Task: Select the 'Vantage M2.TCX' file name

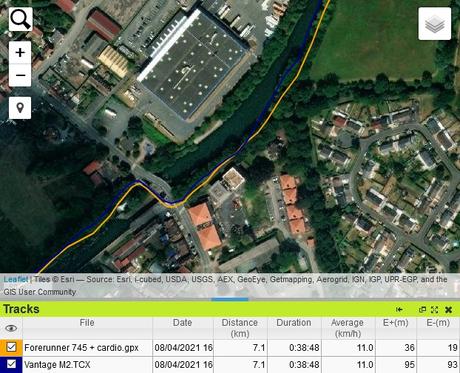Action: 57,365
